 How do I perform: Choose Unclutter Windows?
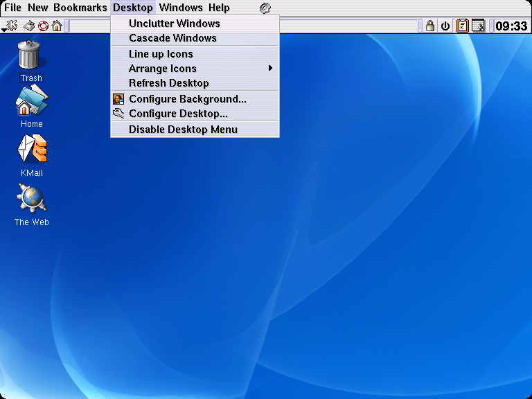(195, 24)
